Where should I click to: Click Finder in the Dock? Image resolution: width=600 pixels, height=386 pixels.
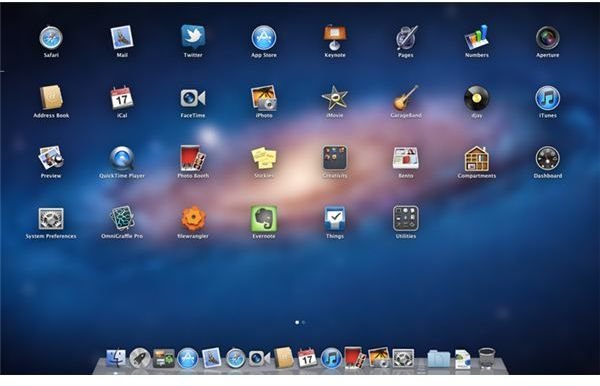(x=116, y=358)
